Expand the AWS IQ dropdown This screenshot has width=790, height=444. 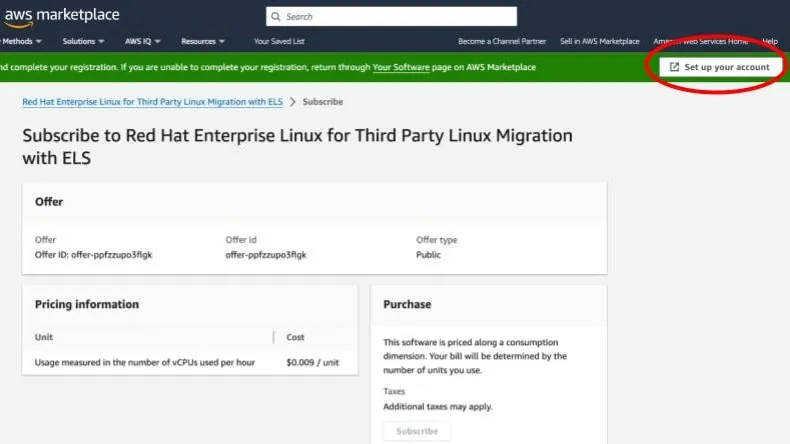tap(145, 41)
